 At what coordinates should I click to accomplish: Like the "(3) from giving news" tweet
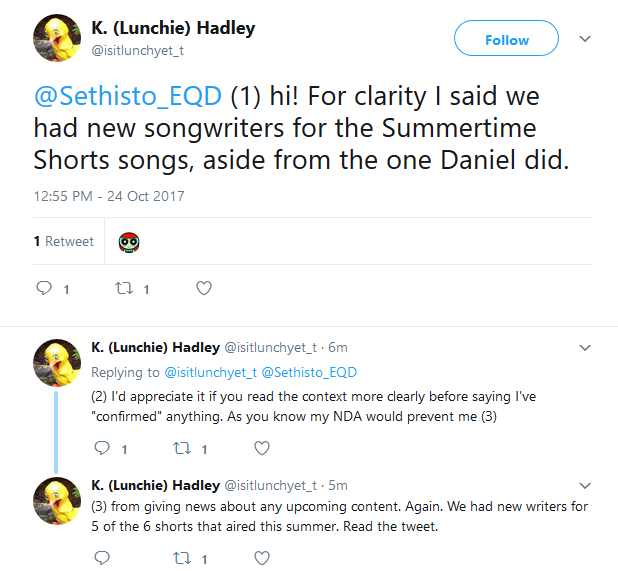point(262,558)
